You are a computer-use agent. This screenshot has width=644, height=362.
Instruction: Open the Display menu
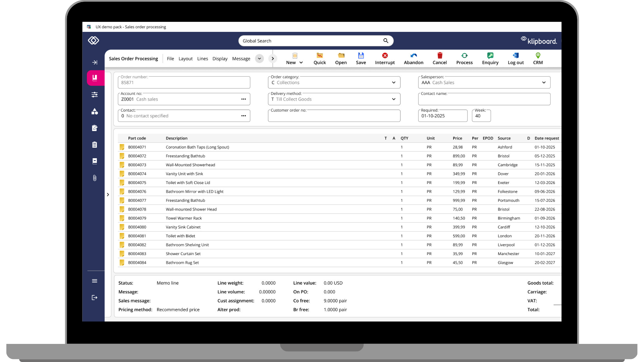(220, 59)
